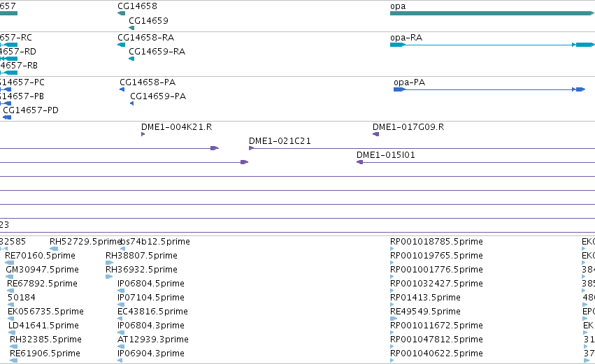
Task: Click the opa-RA transcript label
Action: coord(406,38)
